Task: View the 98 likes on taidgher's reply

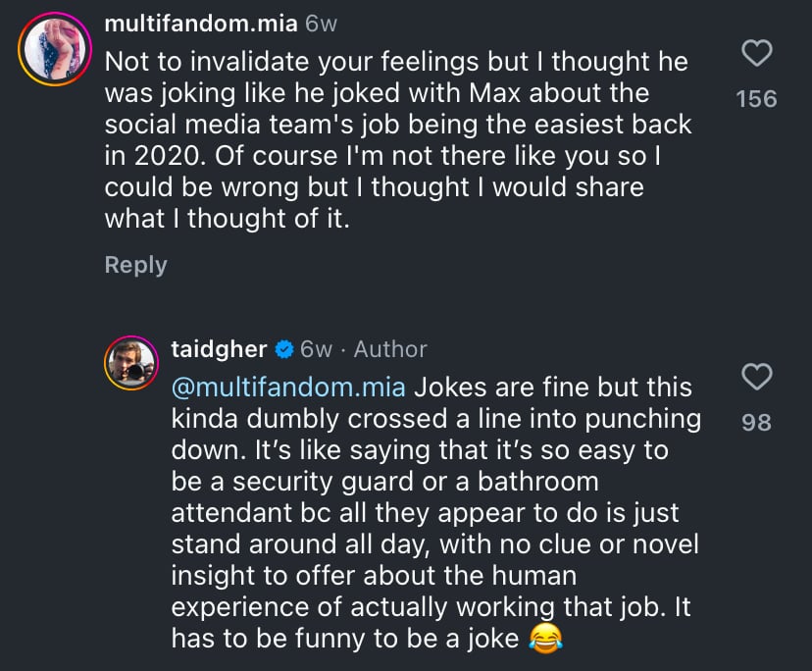Action: [756, 422]
